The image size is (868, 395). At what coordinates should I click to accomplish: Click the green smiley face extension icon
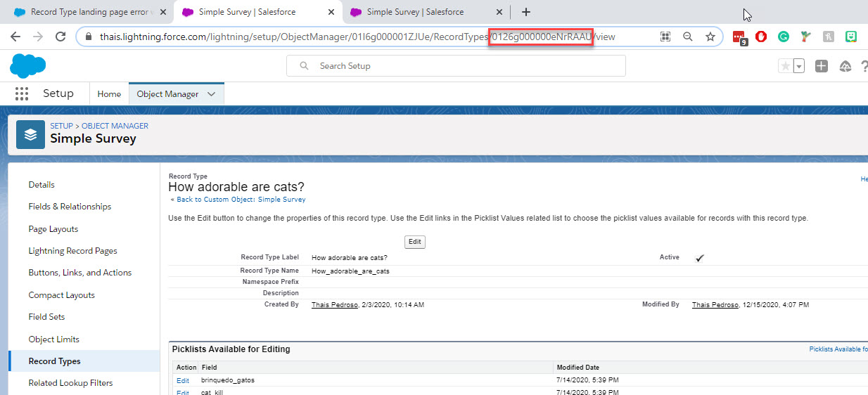pos(851,37)
